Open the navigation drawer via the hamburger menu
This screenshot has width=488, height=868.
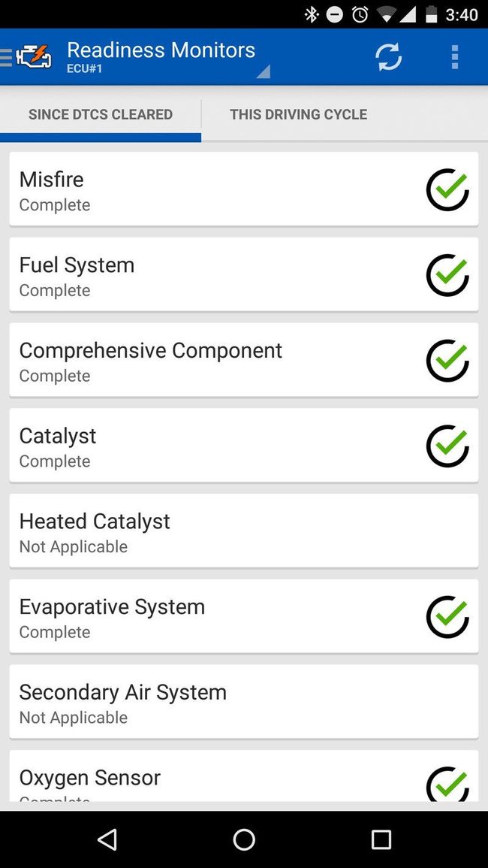[x=6, y=56]
